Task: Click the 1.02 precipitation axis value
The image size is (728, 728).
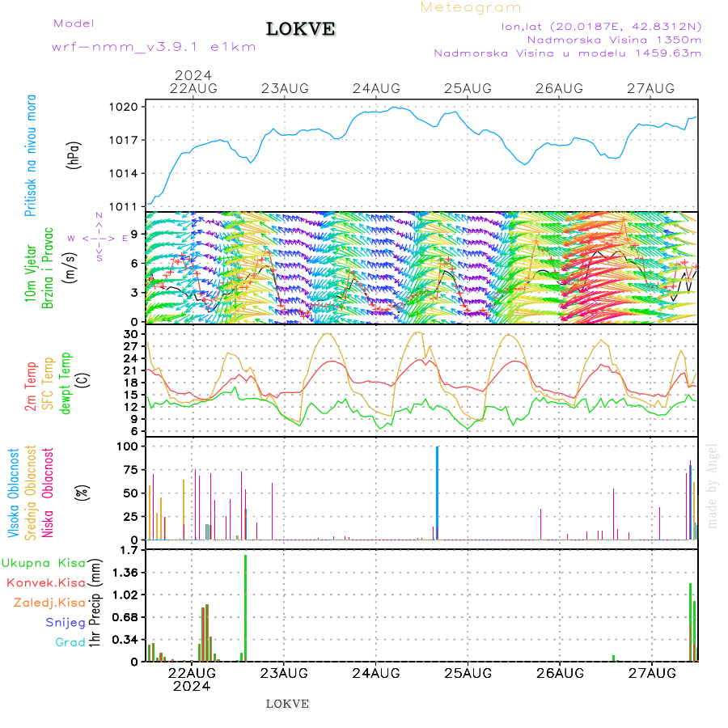Action: coord(125,595)
